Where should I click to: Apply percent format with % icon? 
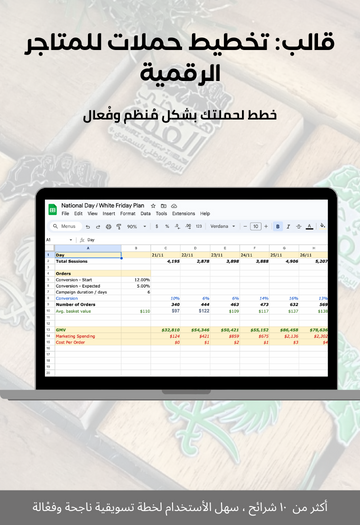[x=167, y=227]
